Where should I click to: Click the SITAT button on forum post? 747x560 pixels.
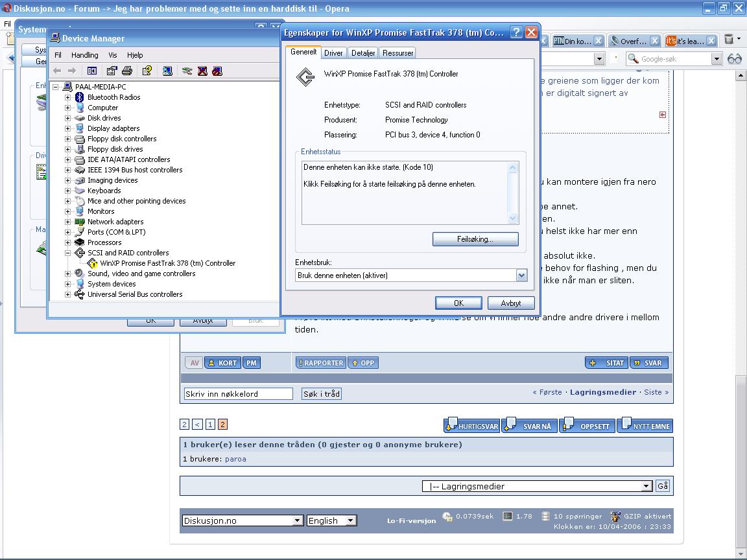pos(606,363)
